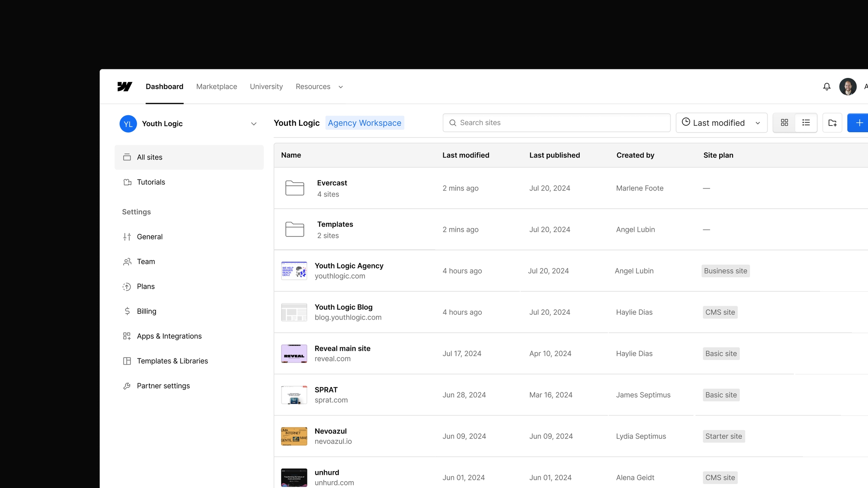Open user profile avatar
This screenshot has height=488, width=868.
pyautogui.click(x=848, y=87)
